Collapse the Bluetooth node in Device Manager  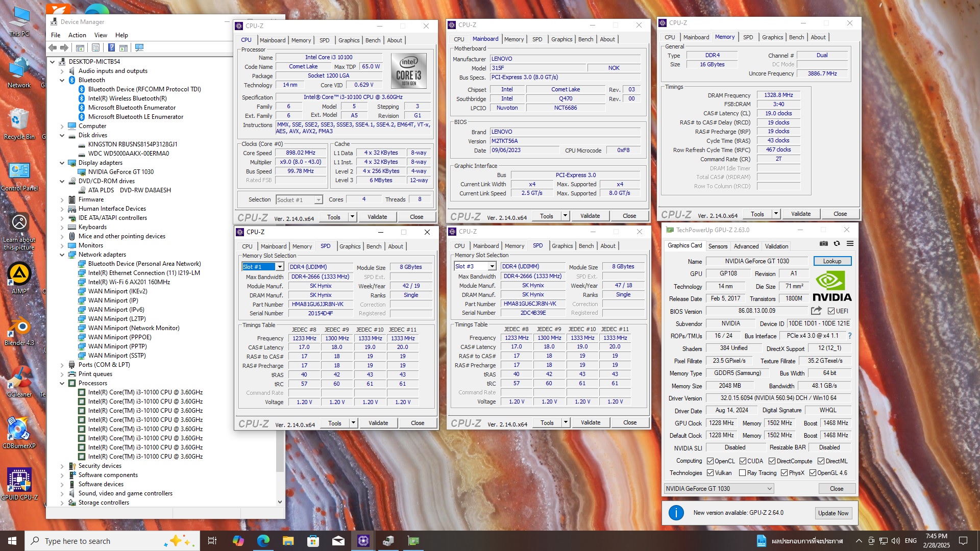coord(62,80)
